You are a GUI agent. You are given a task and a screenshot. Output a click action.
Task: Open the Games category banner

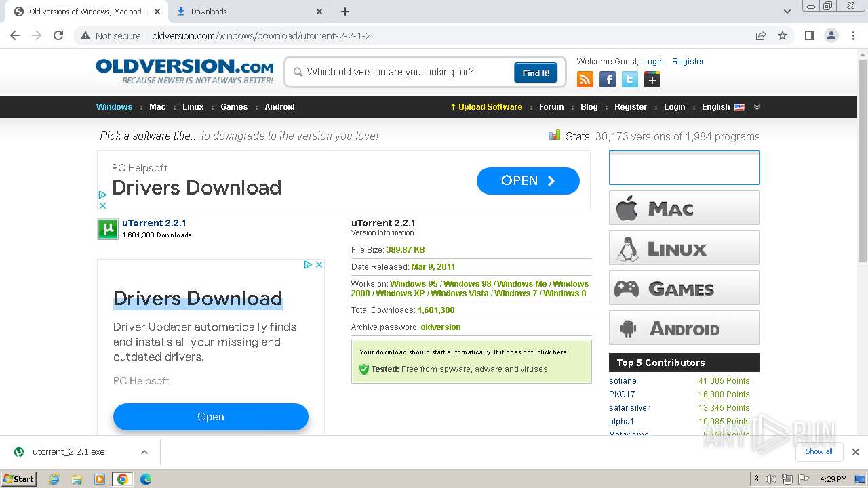coord(684,288)
